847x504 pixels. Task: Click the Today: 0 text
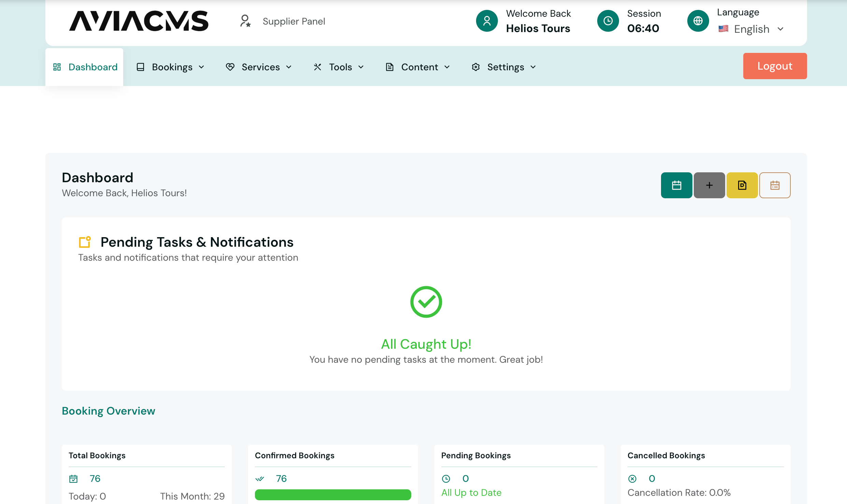click(87, 496)
